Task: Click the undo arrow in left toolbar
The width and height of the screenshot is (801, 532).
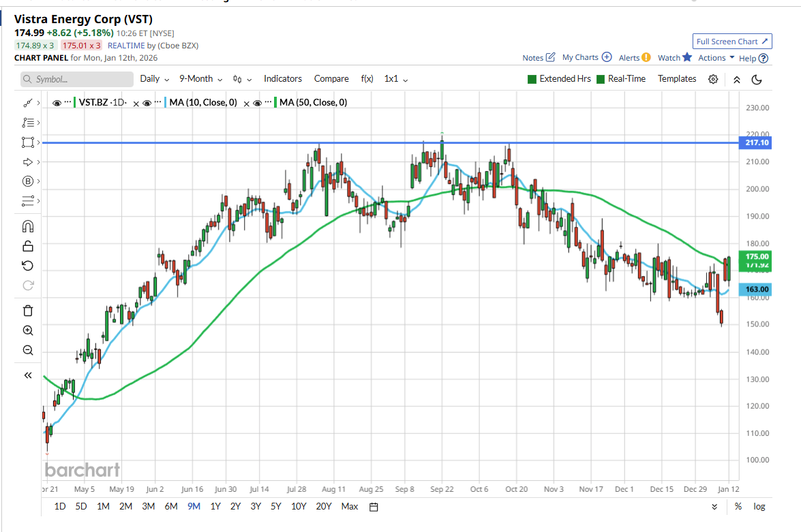Action: click(x=28, y=266)
